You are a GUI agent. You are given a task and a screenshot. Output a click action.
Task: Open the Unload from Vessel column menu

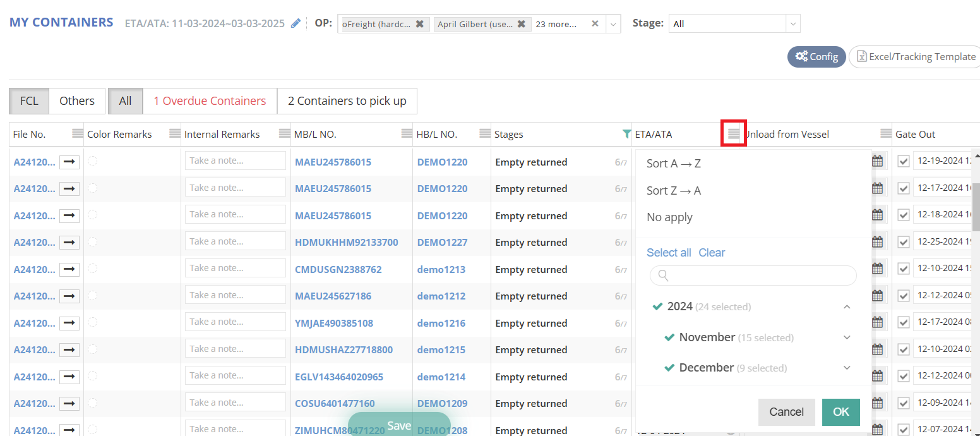tap(886, 134)
